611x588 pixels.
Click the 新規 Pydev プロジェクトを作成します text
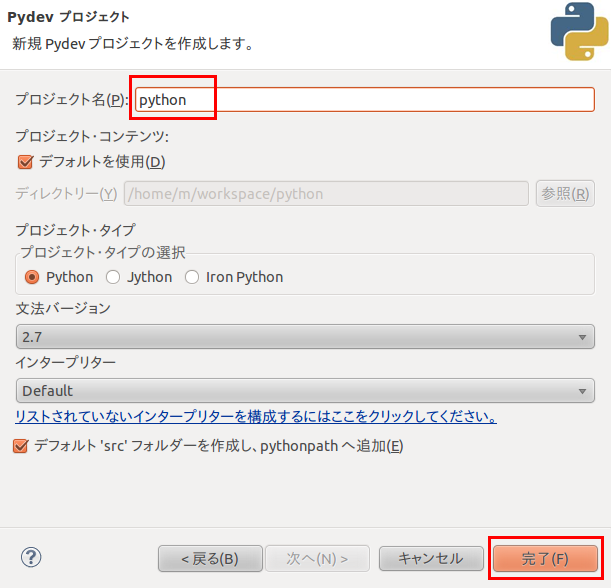click(x=132, y=44)
